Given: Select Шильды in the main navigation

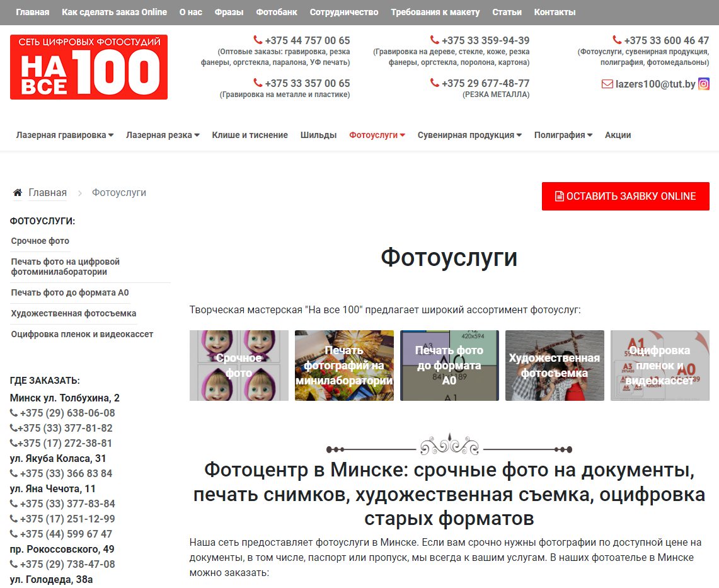Looking at the screenshot, I should 318,135.
